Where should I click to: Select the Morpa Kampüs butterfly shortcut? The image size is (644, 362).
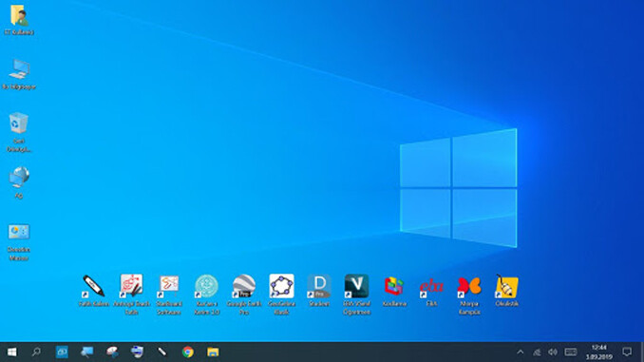click(469, 286)
